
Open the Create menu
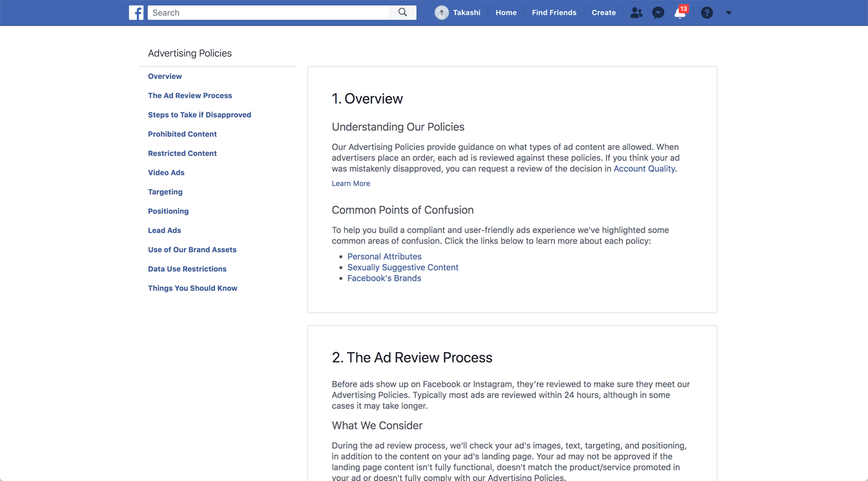[604, 13]
